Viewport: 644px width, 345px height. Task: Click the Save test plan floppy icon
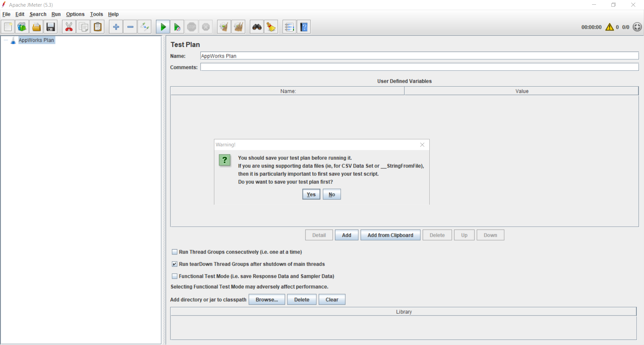[x=51, y=27]
